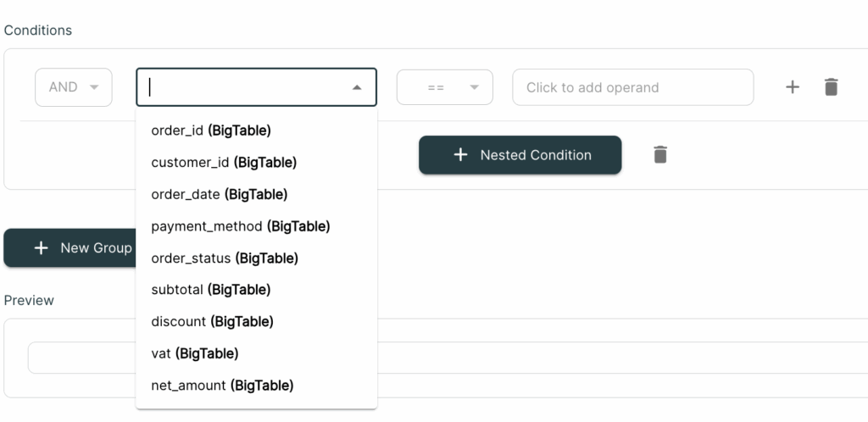The image size is (868, 422).
Task: Delete the condition row with trash icon
Action: (x=831, y=86)
